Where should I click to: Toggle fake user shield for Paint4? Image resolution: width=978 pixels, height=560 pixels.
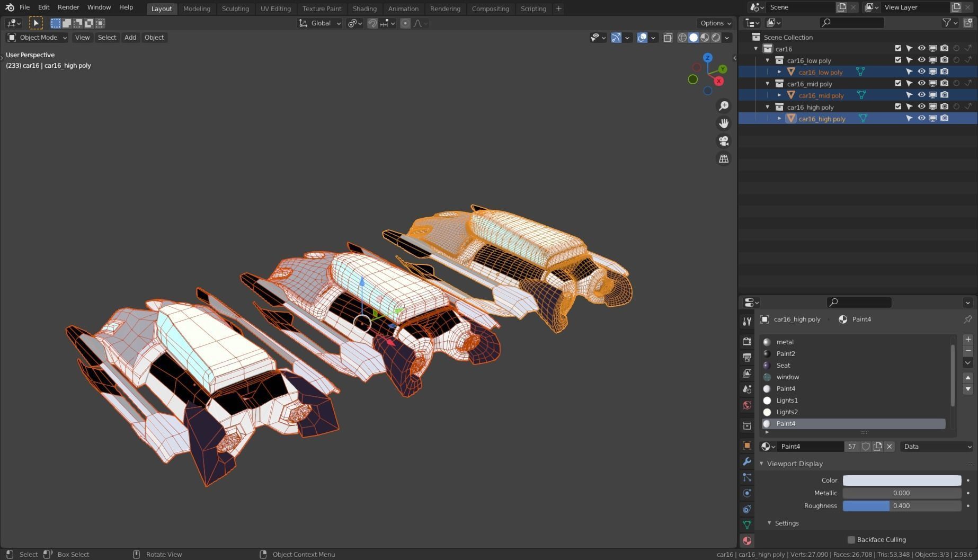(866, 447)
